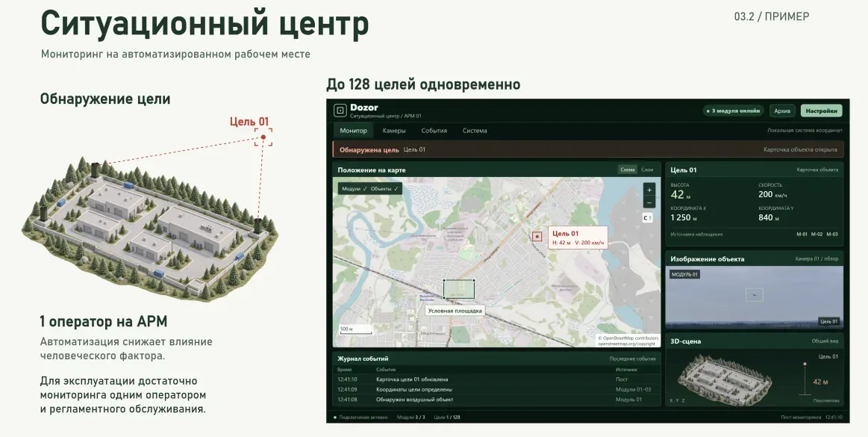The image size is (868, 437).
Task: Click the 3D scene site model
Action: (x=723, y=379)
